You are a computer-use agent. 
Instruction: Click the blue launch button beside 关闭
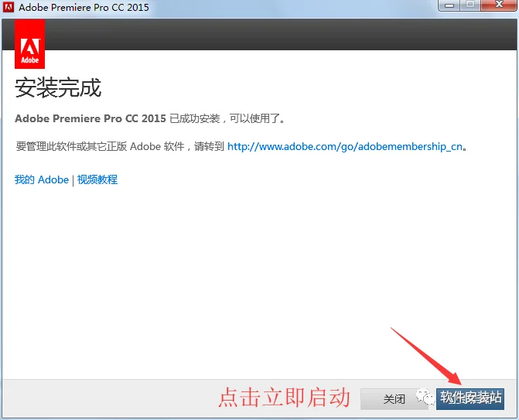pos(470,399)
